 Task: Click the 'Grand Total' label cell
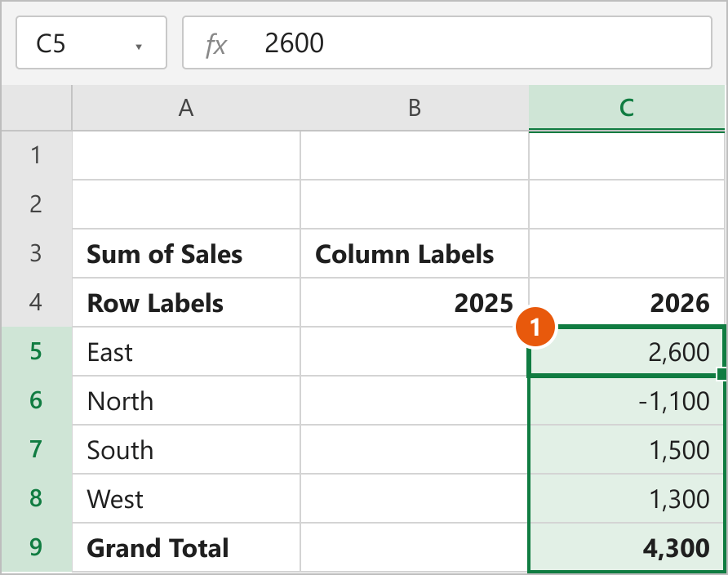tap(186, 547)
